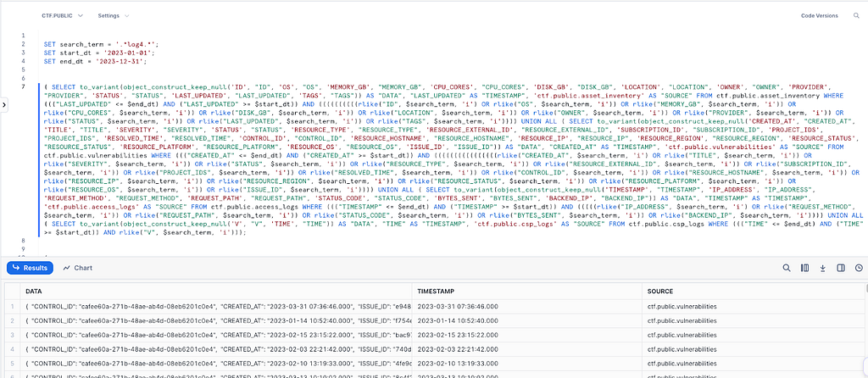Click DATA cell in result row 2
The image size is (868, 378).
pos(216,321)
